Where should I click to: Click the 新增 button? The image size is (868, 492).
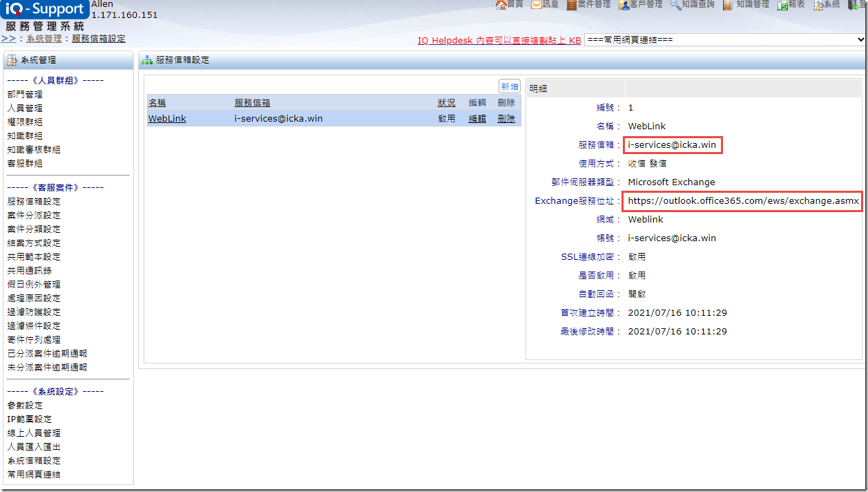click(x=510, y=86)
